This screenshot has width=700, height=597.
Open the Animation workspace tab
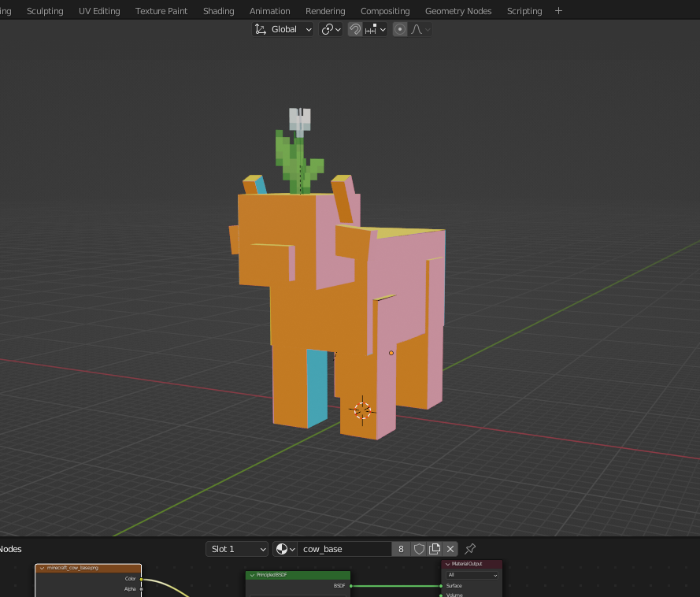tap(269, 11)
